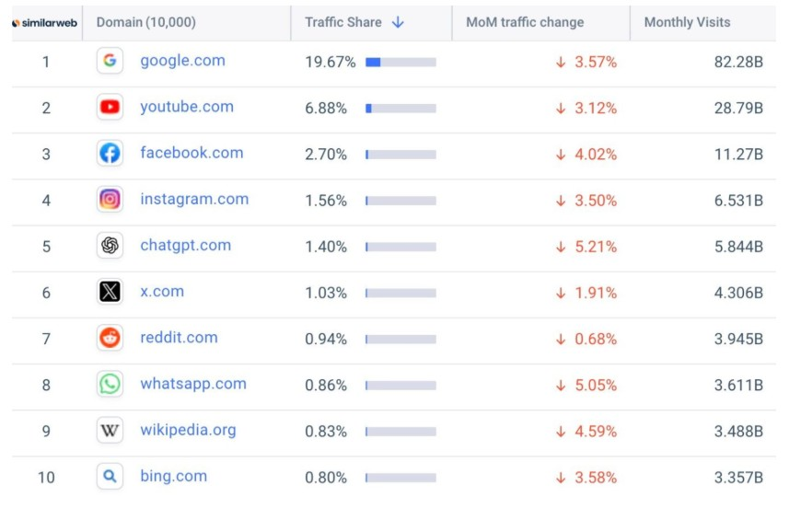
Task: Click the X logo icon
Action: click(110, 292)
